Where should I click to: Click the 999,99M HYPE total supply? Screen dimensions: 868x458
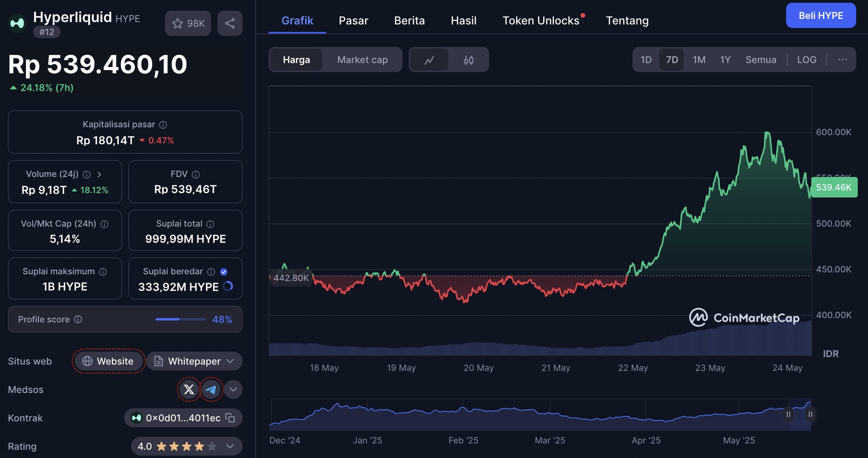tap(185, 239)
